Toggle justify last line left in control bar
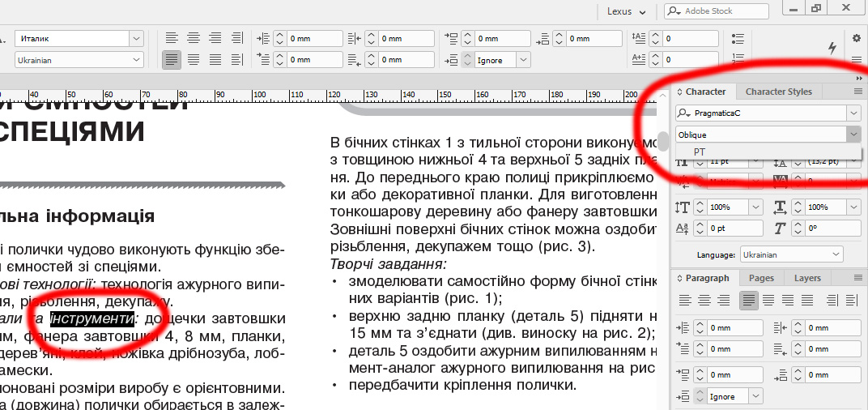The height and width of the screenshot is (410, 868). (x=172, y=59)
